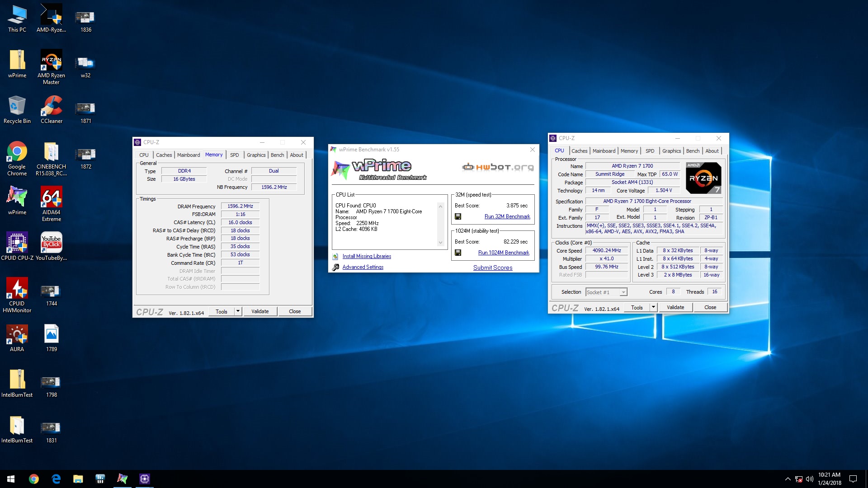Open the upper IntelBurnTest zip folder
Screen dimensions: 868x488
tap(17, 384)
